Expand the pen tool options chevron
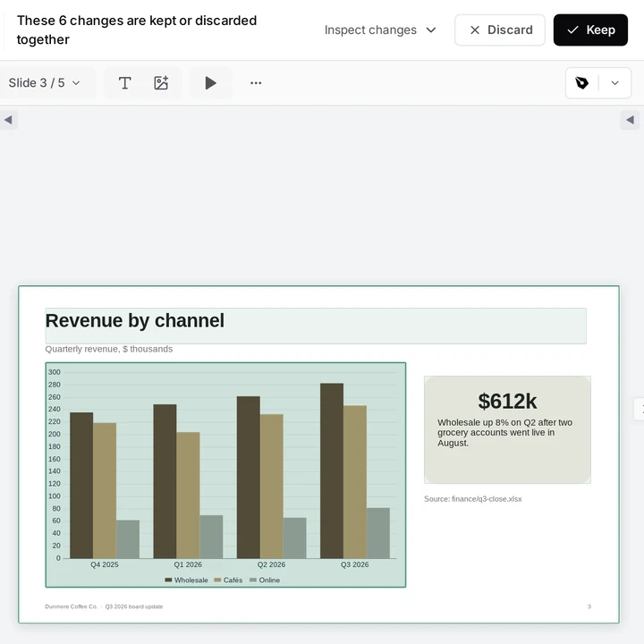 614,83
